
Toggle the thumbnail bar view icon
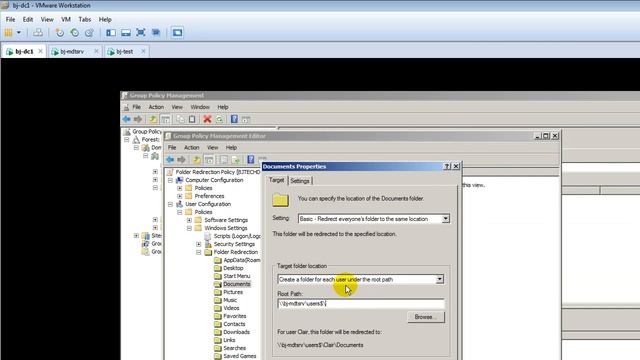(126, 33)
